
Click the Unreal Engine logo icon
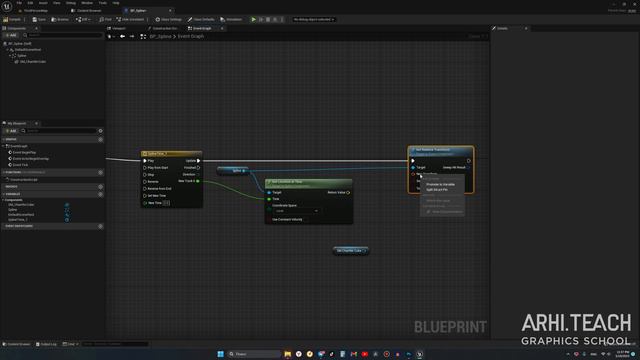point(7,6)
